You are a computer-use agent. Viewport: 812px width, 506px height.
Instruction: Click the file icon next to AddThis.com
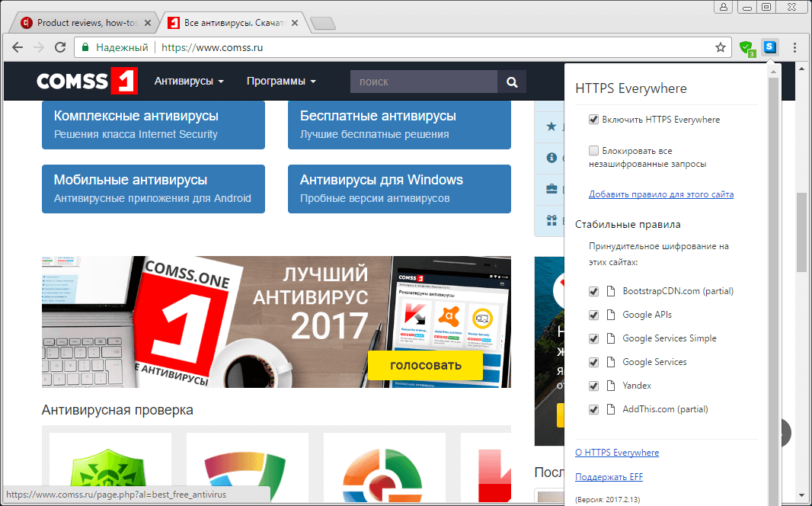[x=611, y=409]
